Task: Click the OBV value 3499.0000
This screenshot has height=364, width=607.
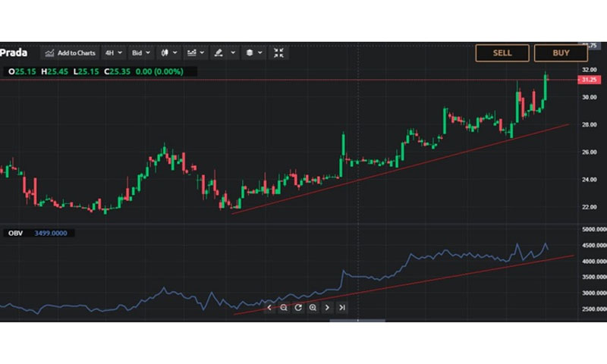Action: point(51,234)
